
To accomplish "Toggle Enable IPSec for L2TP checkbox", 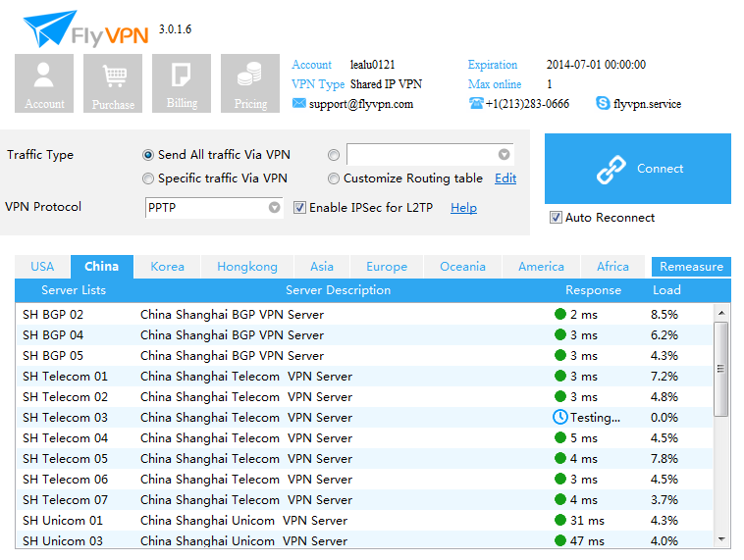I will pos(299,208).
